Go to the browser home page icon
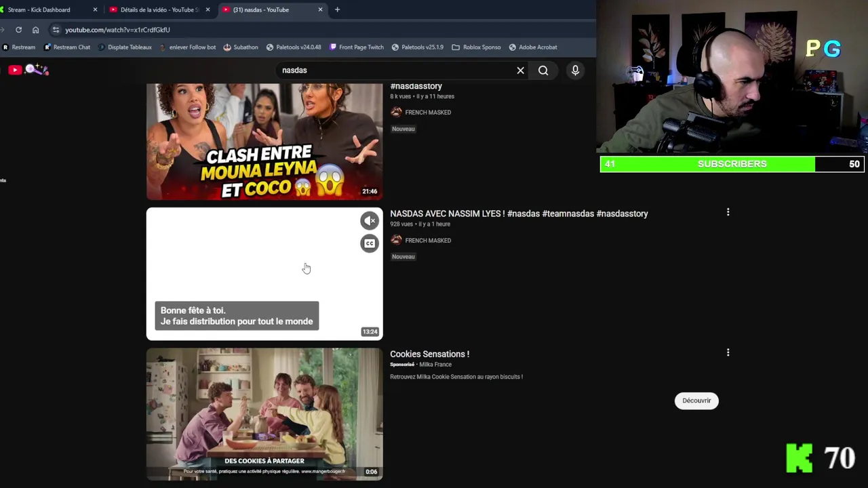868x488 pixels. 35,30
